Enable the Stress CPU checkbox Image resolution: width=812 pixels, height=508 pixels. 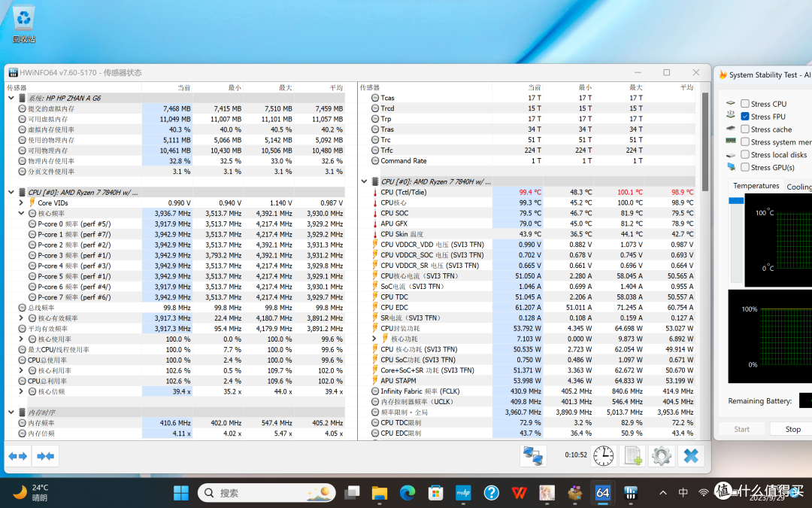744,104
